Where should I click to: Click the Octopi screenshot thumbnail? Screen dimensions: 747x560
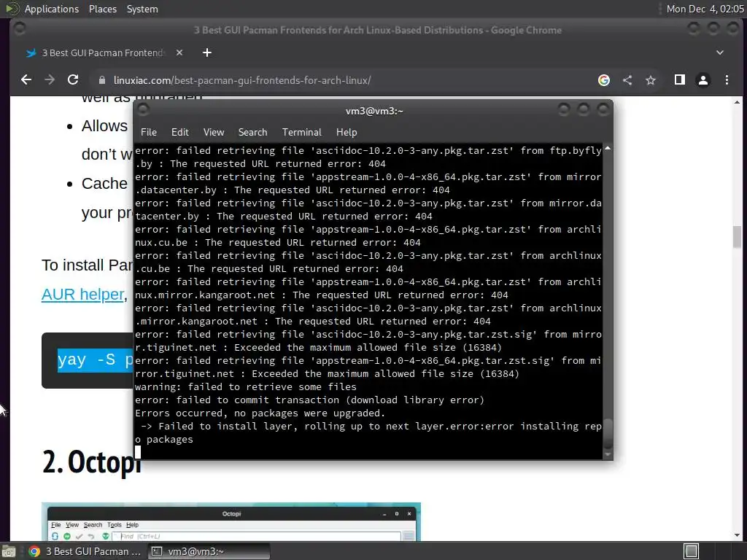231,521
